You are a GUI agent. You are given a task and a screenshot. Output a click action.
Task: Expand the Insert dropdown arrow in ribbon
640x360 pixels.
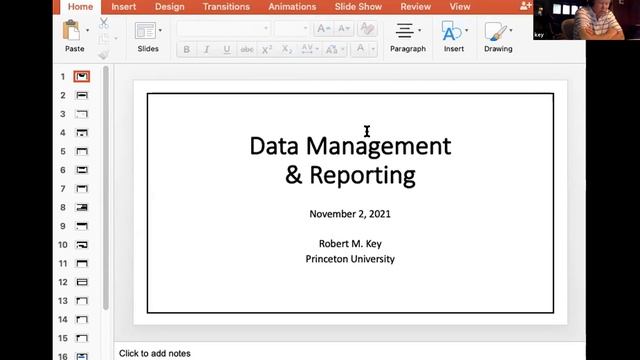click(x=467, y=30)
